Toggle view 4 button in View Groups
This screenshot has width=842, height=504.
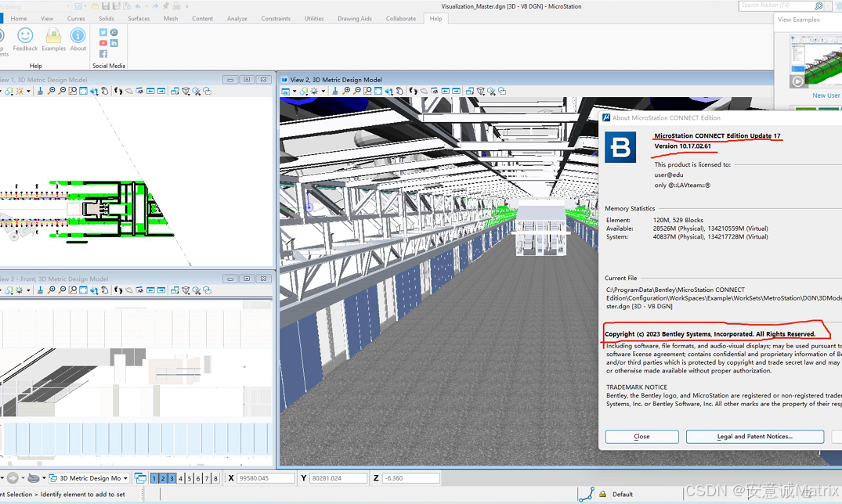pos(180,478)
